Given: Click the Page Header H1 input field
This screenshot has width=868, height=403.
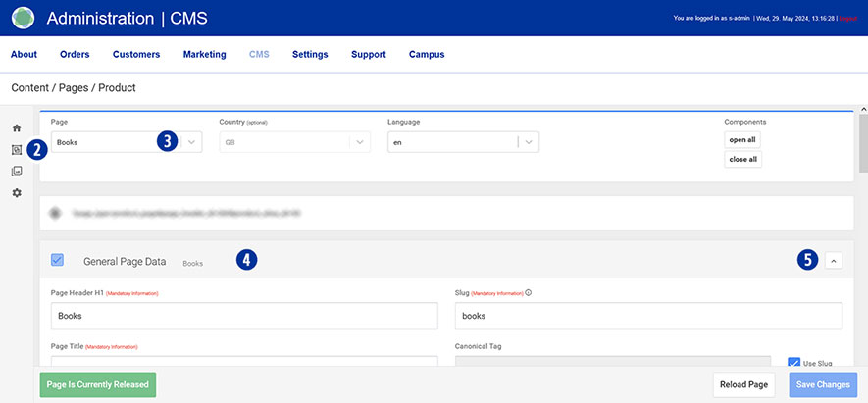Looking at the screenshot, I should point(243,316).
